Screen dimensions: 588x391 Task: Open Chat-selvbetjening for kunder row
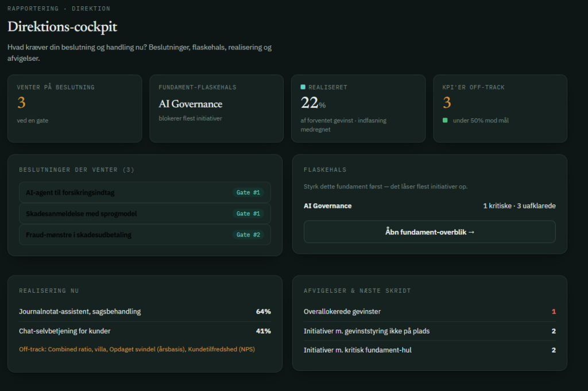(145, 331)
